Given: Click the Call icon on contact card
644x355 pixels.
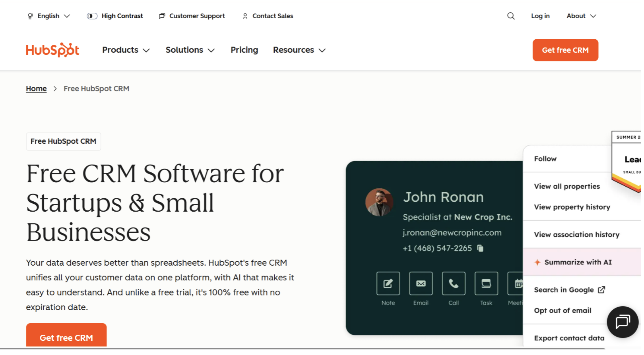Looking at the screenshot, I should tap(454, 284).
